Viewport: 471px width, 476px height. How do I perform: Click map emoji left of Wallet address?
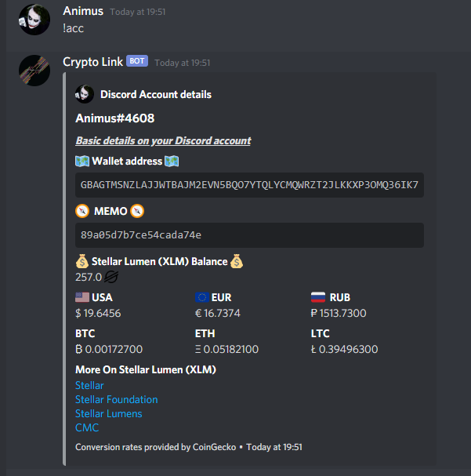pyautogui.click(x=82, y=162)
